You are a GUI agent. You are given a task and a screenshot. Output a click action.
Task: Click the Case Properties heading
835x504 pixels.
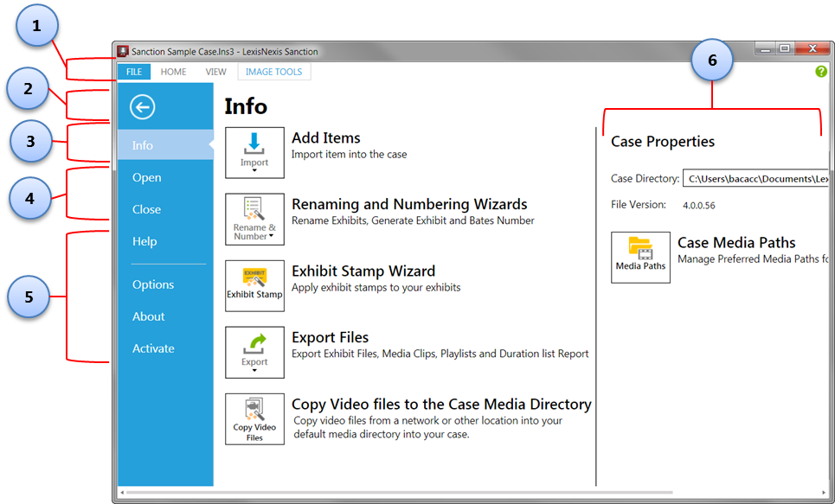pyautogui.click(x=663, y=142)
